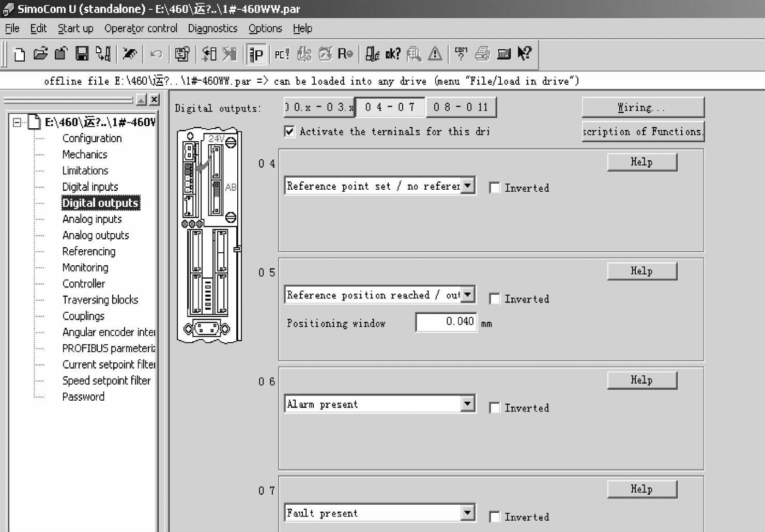Click the first arrow-and-drive icon before iP
The width and height of the screenshot is (765, 532).
coord(209,54)
